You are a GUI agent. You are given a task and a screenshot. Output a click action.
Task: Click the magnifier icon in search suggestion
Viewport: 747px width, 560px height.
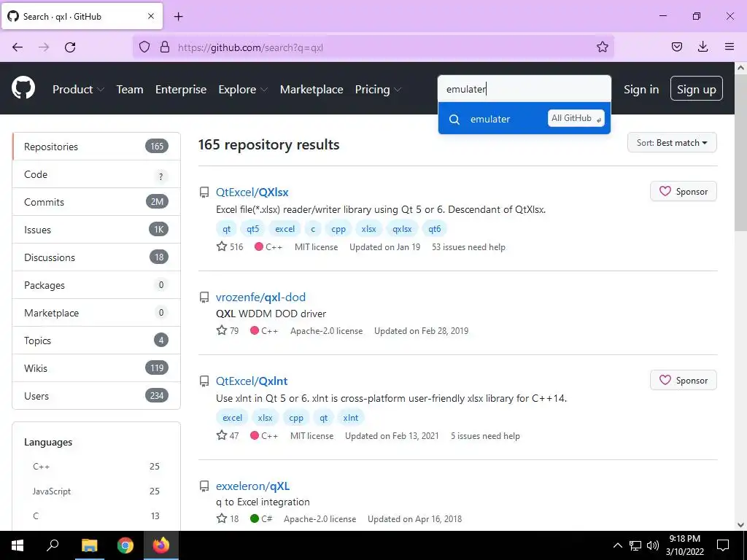[x=454, y=119]
